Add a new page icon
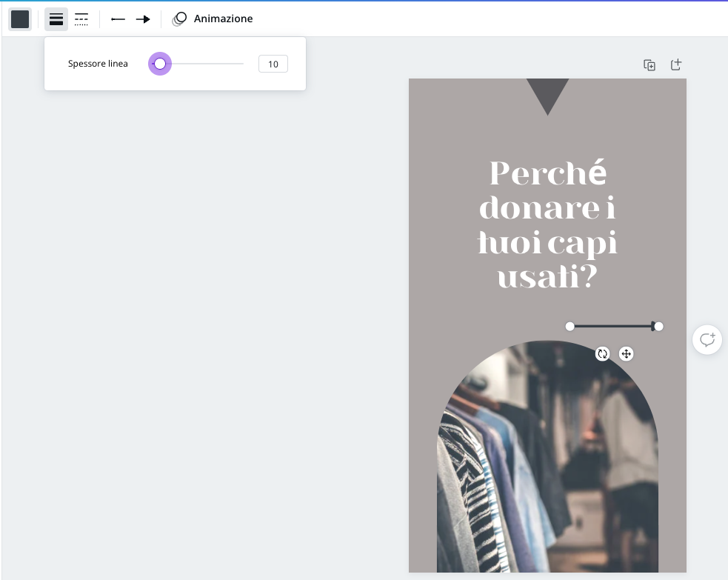 (676, 64)
